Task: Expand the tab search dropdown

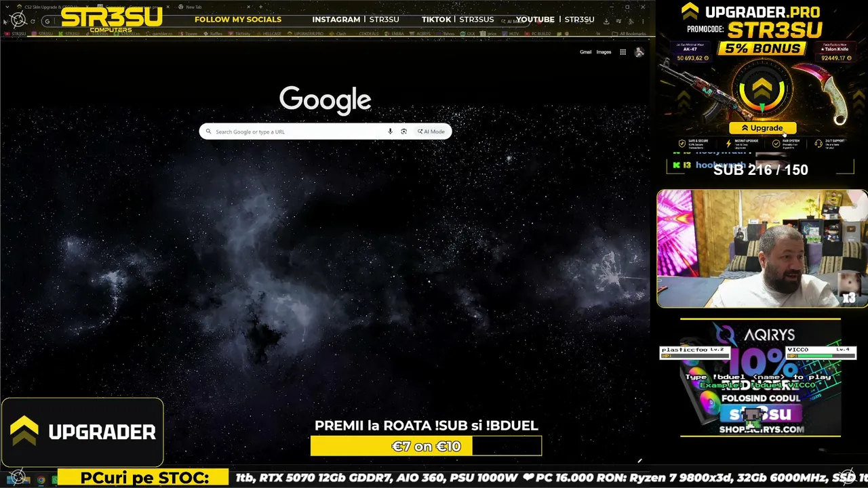Action: (x=6, y=7)
